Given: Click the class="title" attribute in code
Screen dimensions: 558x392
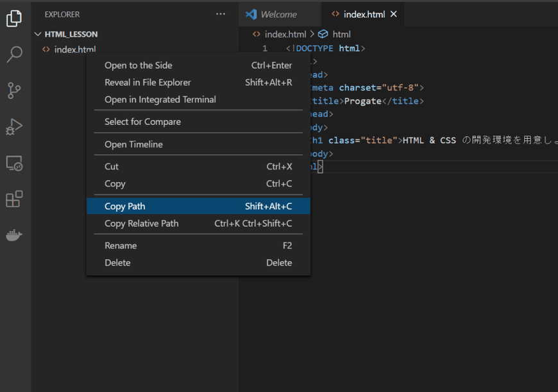Looking at the screenshot, I should 362,141.
